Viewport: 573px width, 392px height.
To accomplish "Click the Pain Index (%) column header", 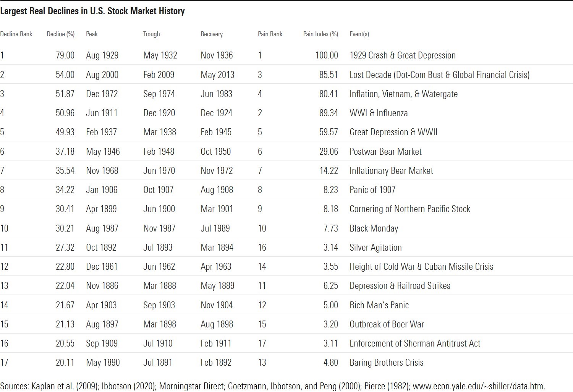I will point(321,34).
